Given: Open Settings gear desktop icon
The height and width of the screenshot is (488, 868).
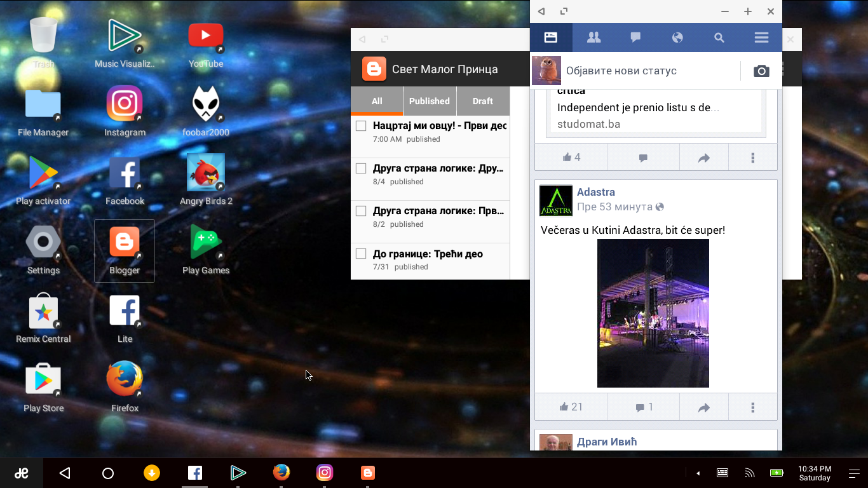Looking at the screenshot, I should (x=43, y=249).
